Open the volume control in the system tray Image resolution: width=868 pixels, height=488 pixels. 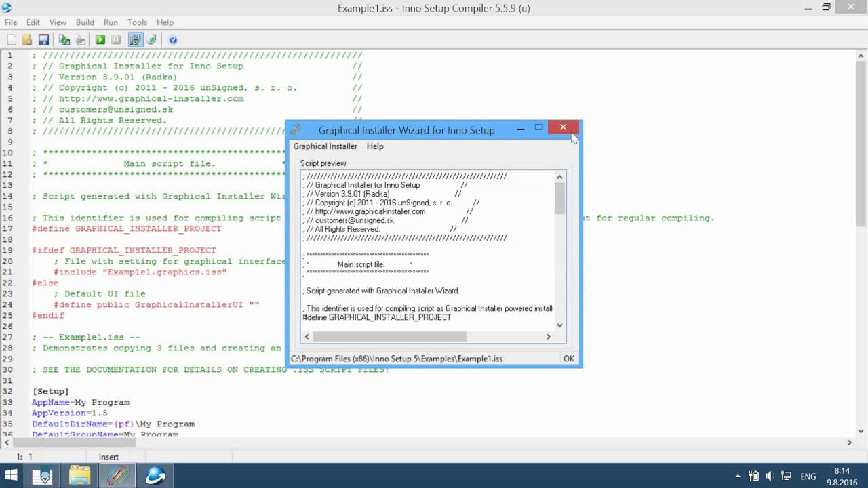770,476
